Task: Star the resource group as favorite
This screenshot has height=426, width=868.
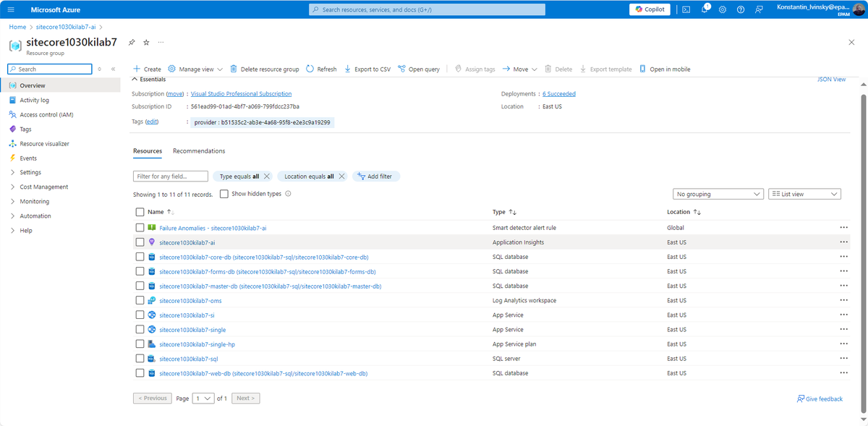Action: [145, 42]
